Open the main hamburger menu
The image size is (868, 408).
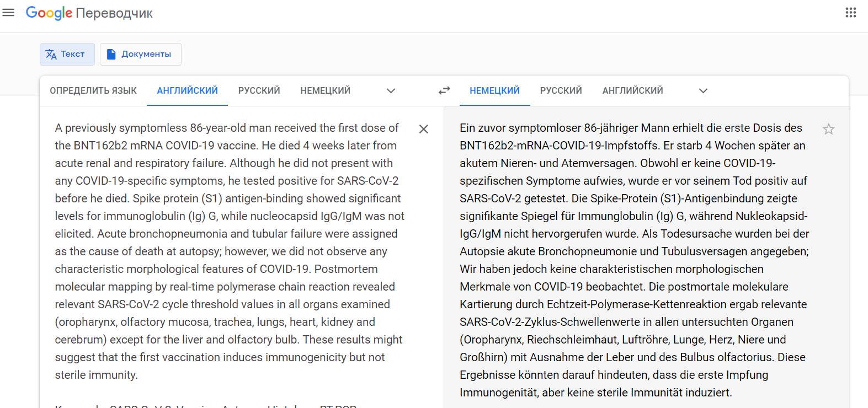8,13
